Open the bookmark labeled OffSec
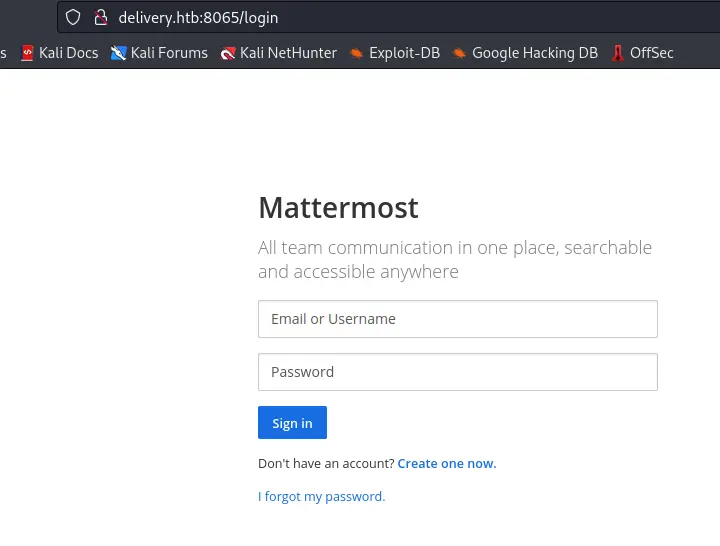This screenshot has height=546, width=720. tap(651, 53)
